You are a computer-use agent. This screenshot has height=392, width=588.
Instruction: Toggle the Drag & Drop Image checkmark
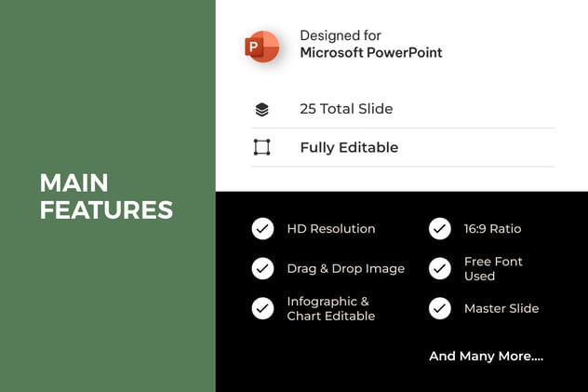tap(262, 268)
